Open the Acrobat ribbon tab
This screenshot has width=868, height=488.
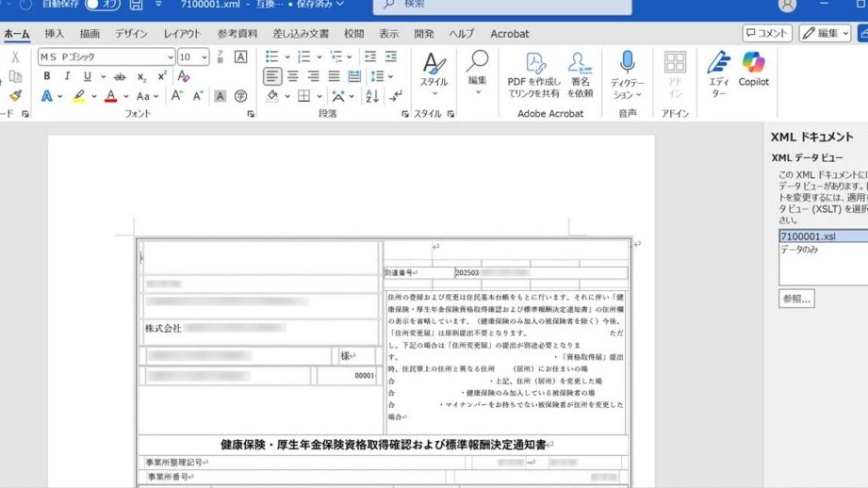pyautogui.click(x=510, y=34)
